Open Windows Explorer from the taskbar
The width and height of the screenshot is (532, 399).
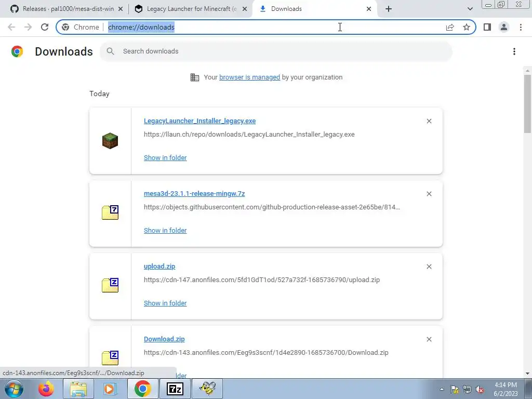click(78, 389)
